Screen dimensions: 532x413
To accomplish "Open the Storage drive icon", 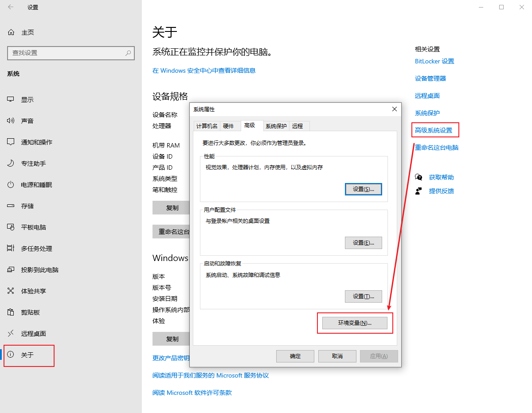I will (x=11, y=206).
